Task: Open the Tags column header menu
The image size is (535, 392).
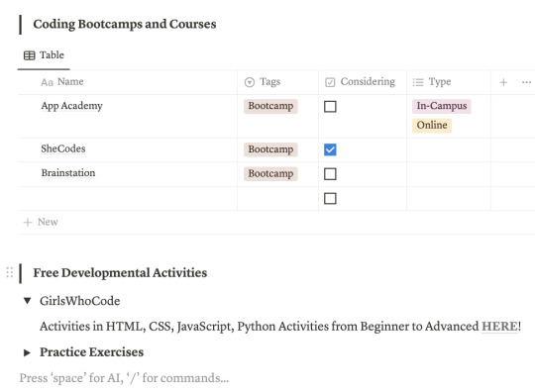Action: point(277,82)
